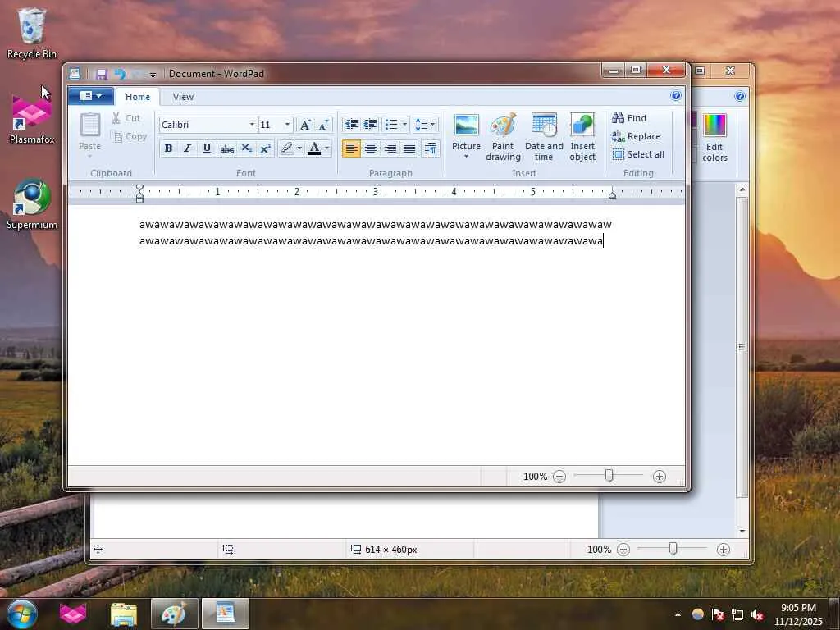Click the text highlight color marker
Image resolution: width=840 pixels, height=630 pixels.
tap(286, 148)
